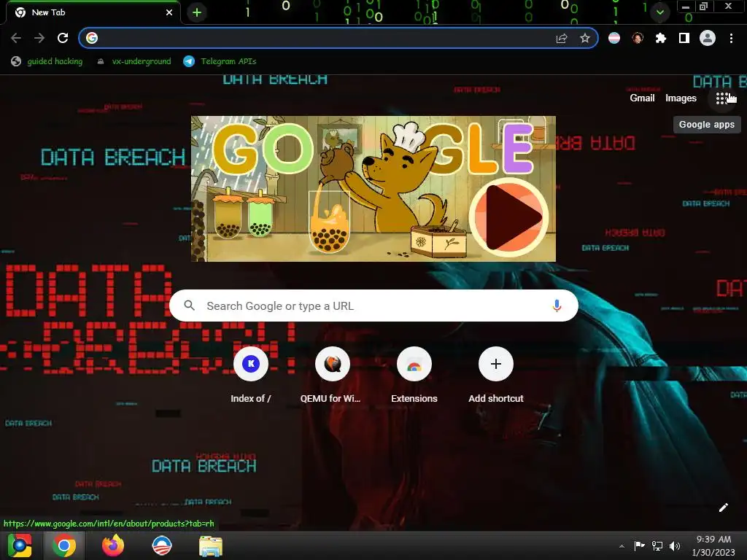This screenshot has width=747, height=560.
Task: Open the vx-underground bookmark
Action: point(134,61)
